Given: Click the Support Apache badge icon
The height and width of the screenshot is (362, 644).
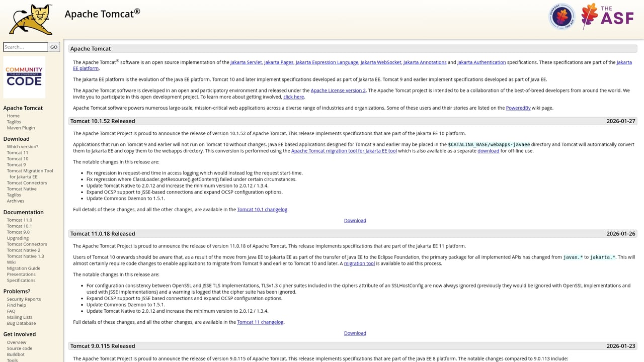Looking at the screenshot, I should click(x=561, y=16).
